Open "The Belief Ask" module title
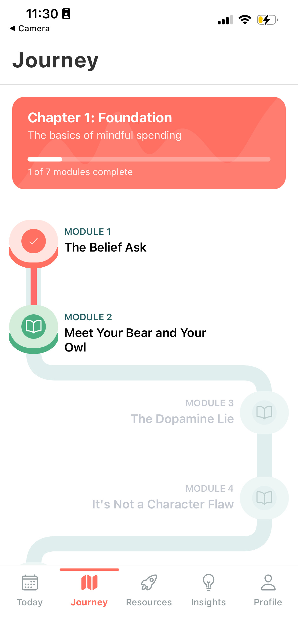The height and width of the screenshot is (644, 298). (x=105, y=247)
